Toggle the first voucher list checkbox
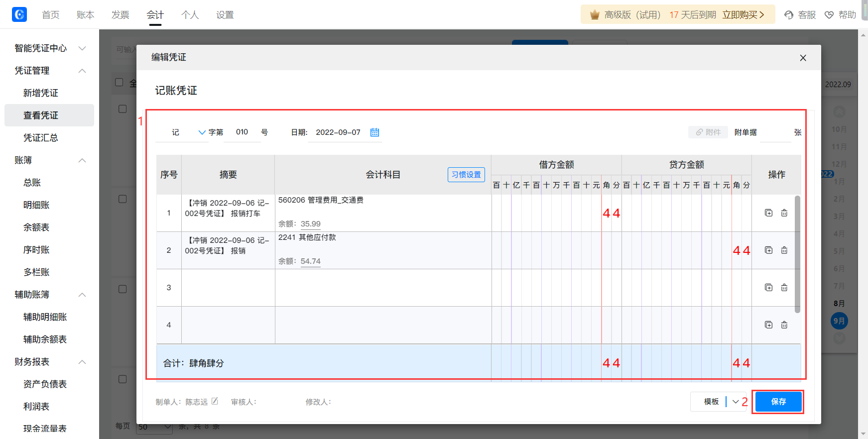868x439 pixels. 123,109
